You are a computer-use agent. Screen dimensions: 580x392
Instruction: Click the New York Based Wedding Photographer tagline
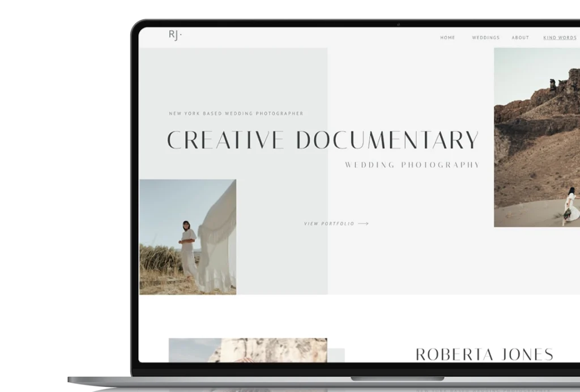236,114
